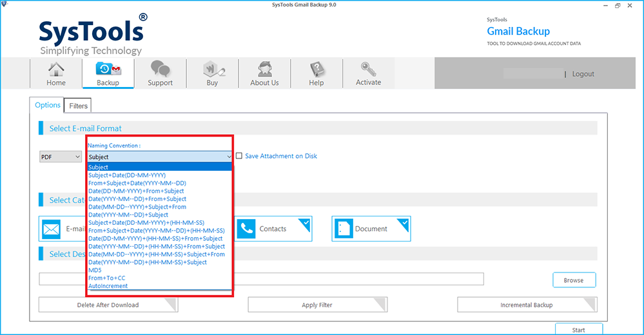Click the Browse button
This screenshot has width=644, height=335.
coord(574,280)
